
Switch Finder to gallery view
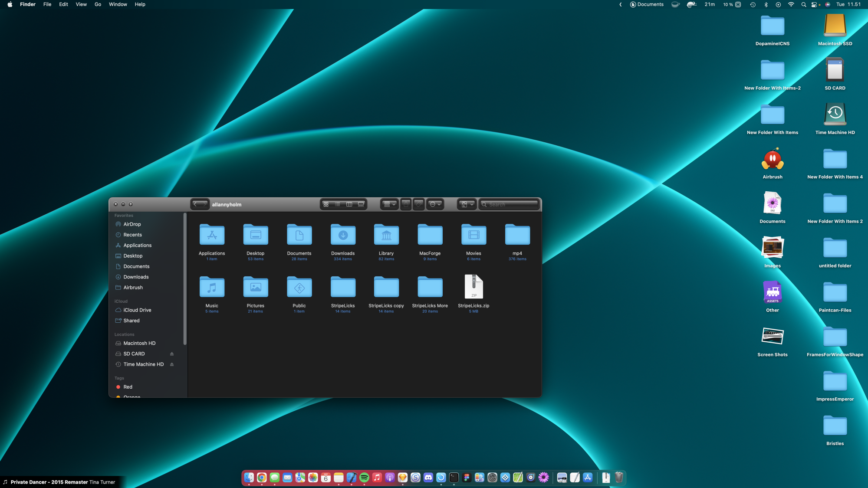click(x=361, y=204)
